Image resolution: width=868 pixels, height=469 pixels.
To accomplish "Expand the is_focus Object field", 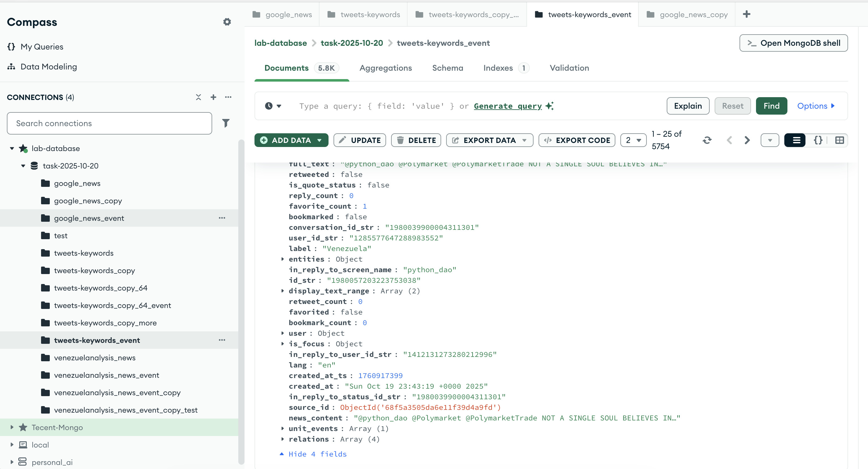I will point(282,344).
